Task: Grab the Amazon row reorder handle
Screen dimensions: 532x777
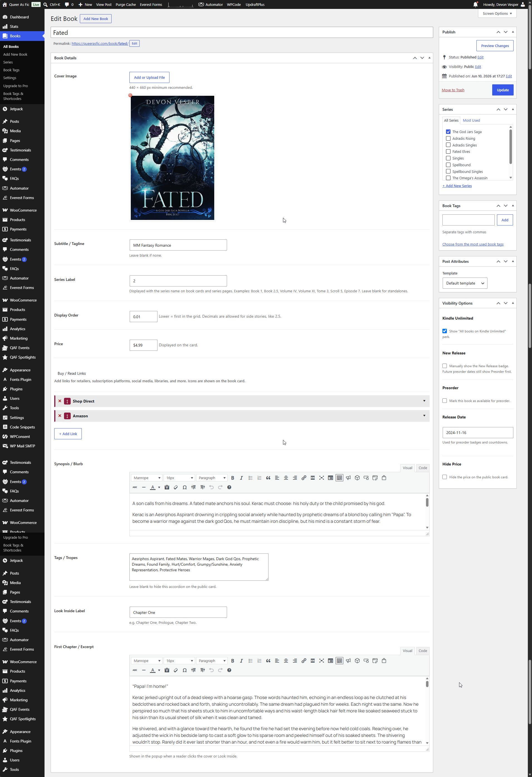Action: pos(67,416)
